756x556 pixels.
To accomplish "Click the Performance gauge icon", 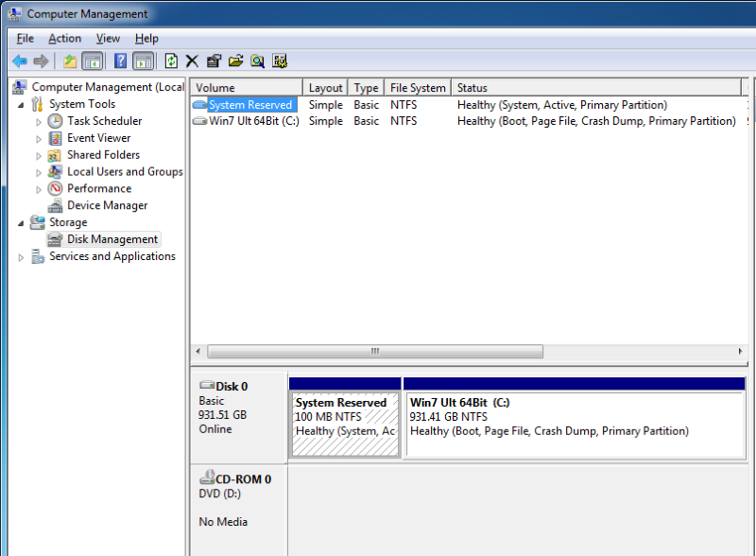I will click(55, 188).
